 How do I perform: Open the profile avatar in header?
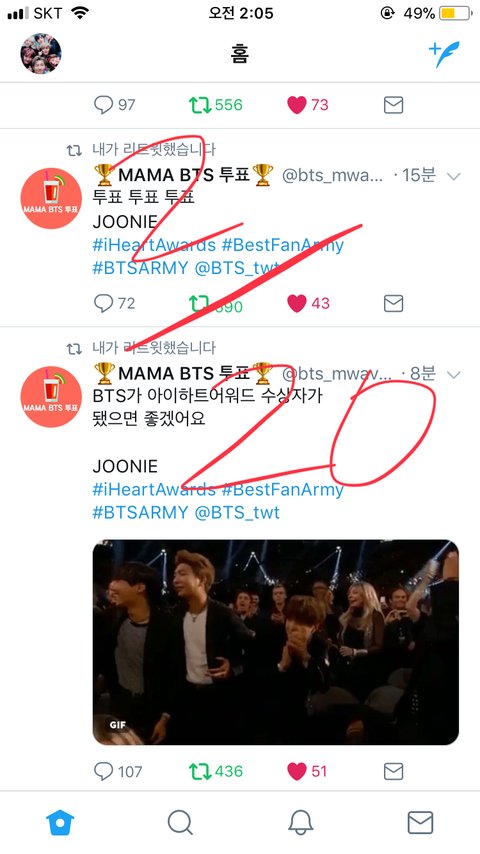pos(41,53)
